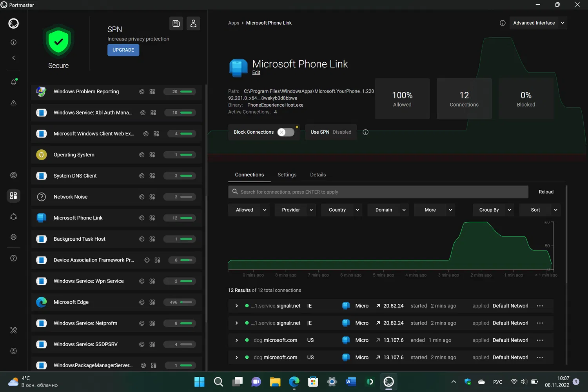Image resolution: width=588 pixels, height=392 pixels.
Task: Switch to the Connections tab
Action: point(249,175)
